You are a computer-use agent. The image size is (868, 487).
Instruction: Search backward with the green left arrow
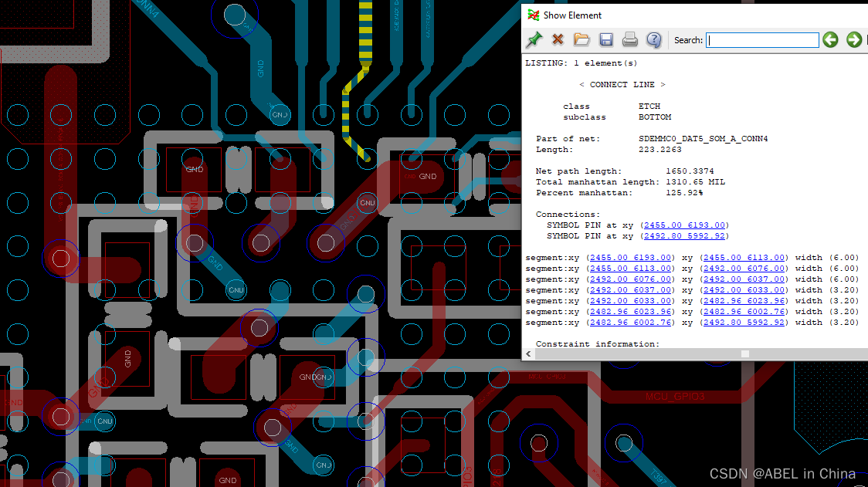830,40
